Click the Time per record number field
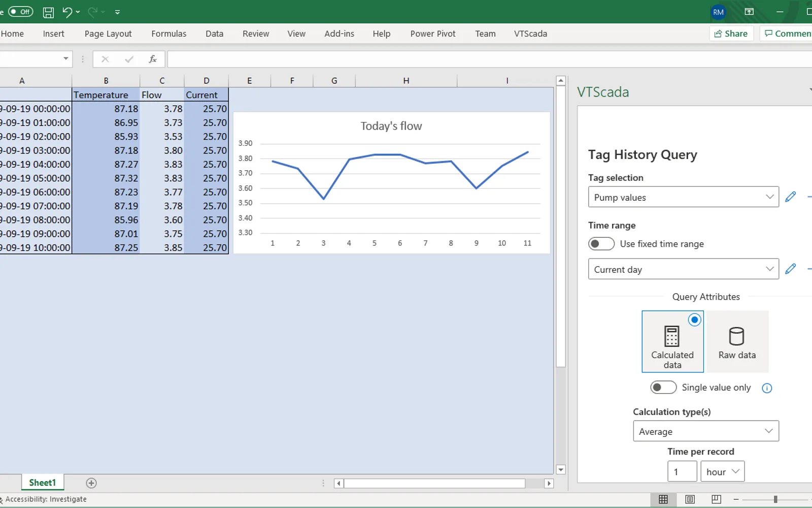This screenshot has width=812, height=508. point(682,471)
